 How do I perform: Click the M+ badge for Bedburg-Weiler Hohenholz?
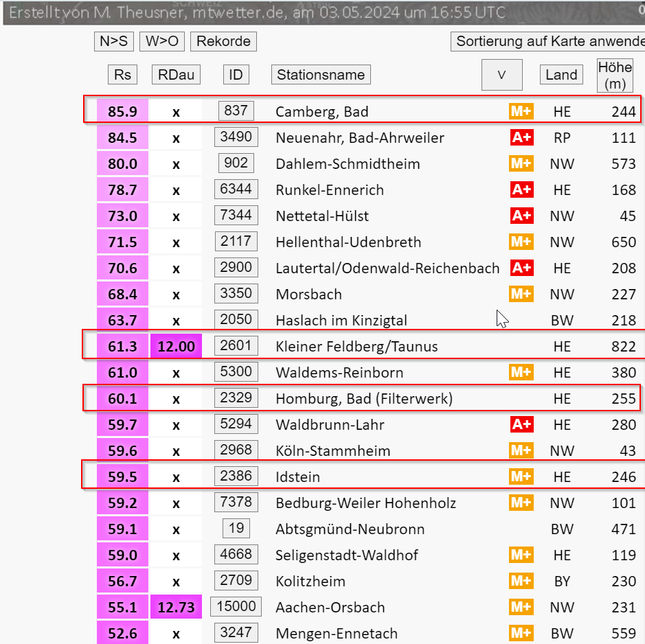click(x=521, y=502)
